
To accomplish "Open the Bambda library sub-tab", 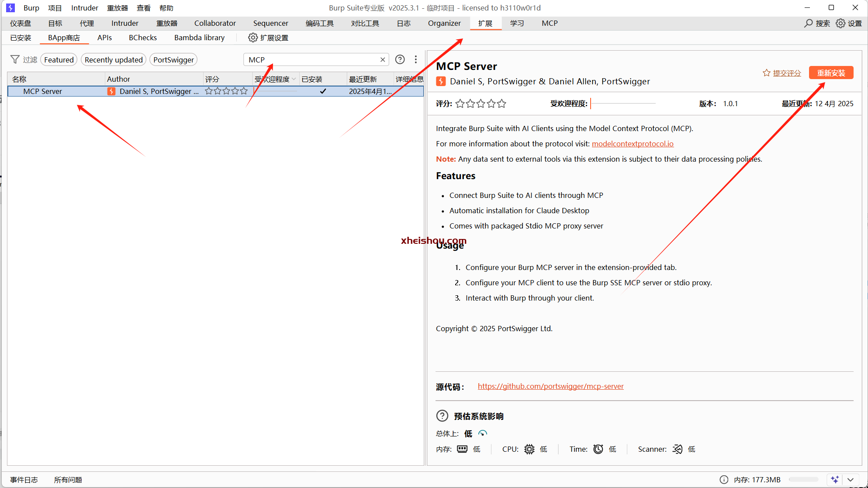I will point(199,38).
